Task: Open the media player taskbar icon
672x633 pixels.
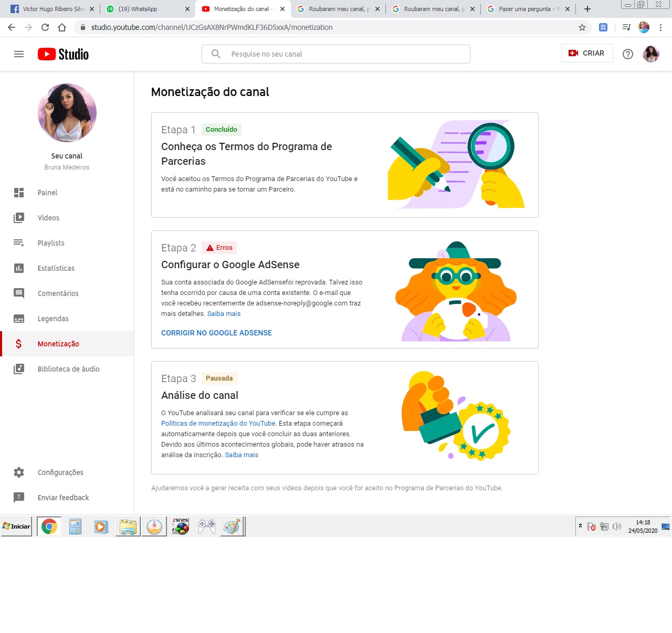Action: (101, 526)
